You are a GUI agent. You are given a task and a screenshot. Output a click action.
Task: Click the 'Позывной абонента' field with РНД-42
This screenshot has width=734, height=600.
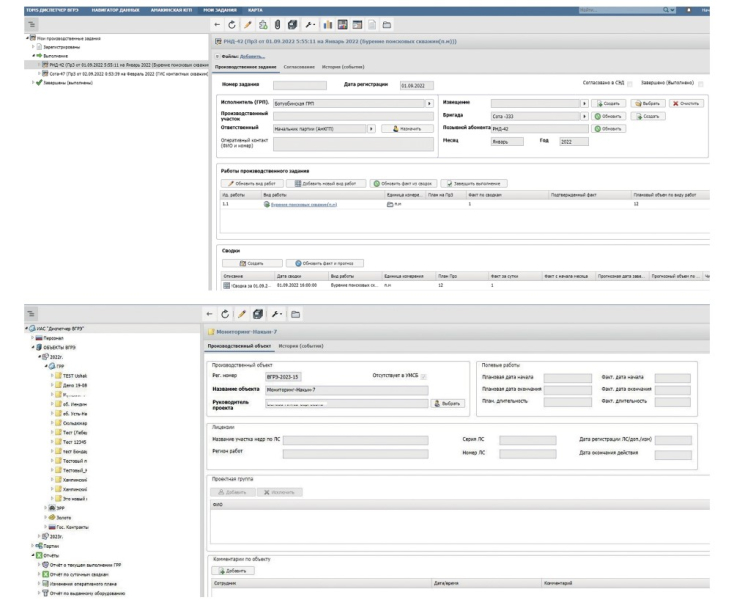[x=539, y=129]
